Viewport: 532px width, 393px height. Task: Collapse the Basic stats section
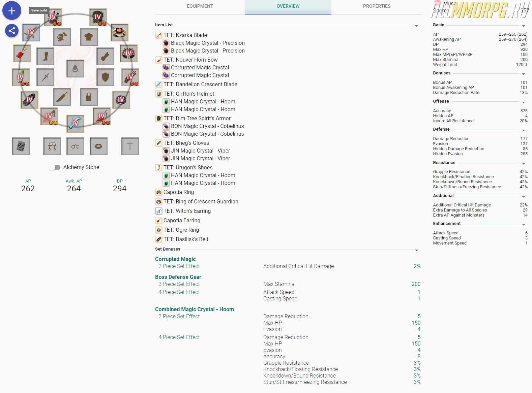[523, 26]
